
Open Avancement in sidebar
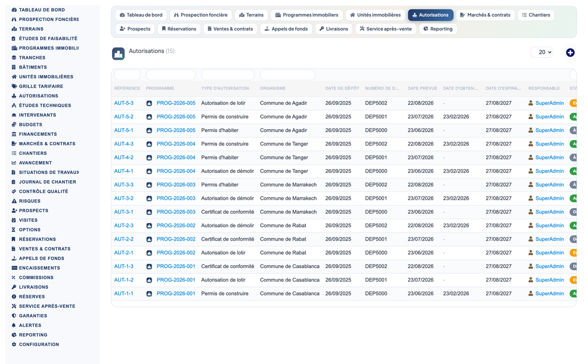click(x=35, y=163)
